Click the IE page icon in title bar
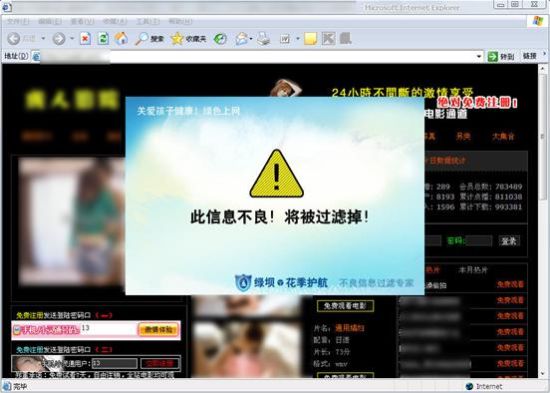 coord(6,7)
